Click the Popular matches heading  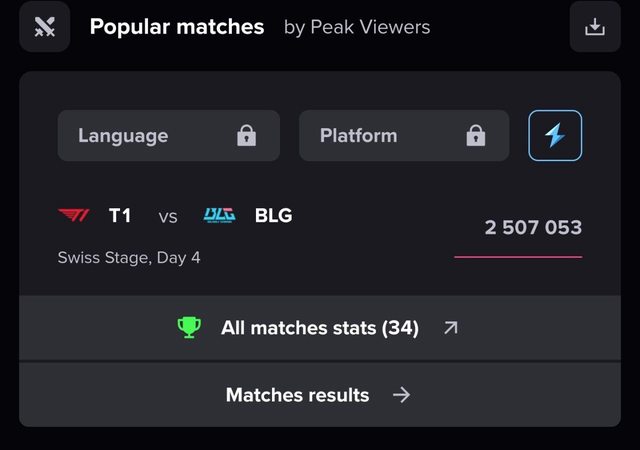pyautogui.click(x=177, y=27)
